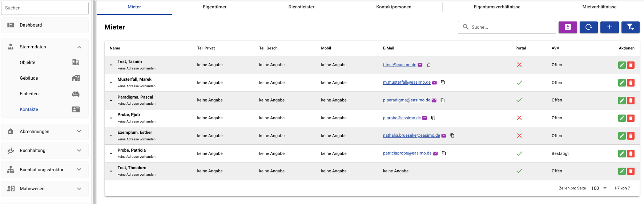Click the purple export/download button
Image resolution: width=644 pixels, height=204 pixels.
[568, 27]
